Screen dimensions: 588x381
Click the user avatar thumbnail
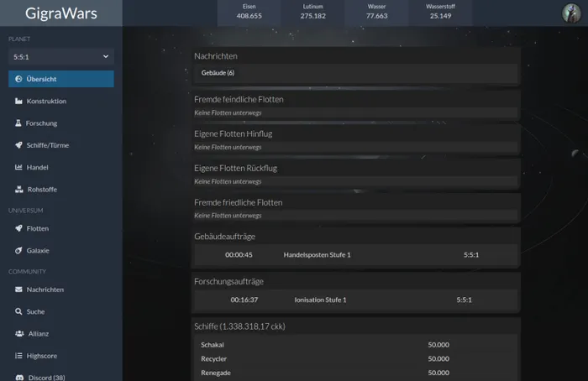(571, 13)
